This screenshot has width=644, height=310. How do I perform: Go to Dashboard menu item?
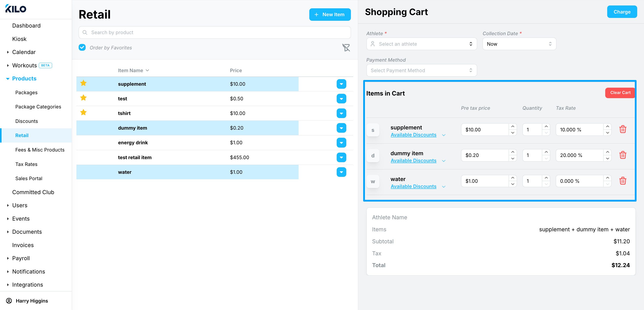click(x=26, y=25)
